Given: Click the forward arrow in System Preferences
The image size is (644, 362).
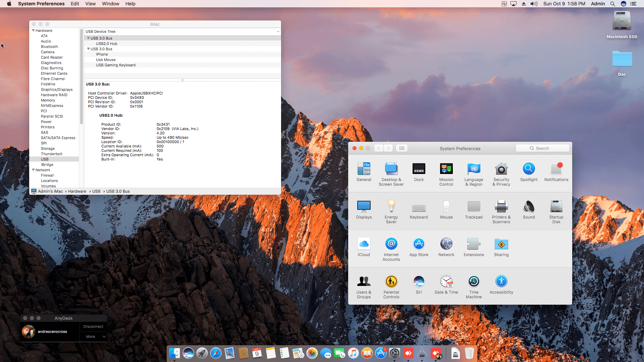Looking at the screenshot, I should point(388,148).
